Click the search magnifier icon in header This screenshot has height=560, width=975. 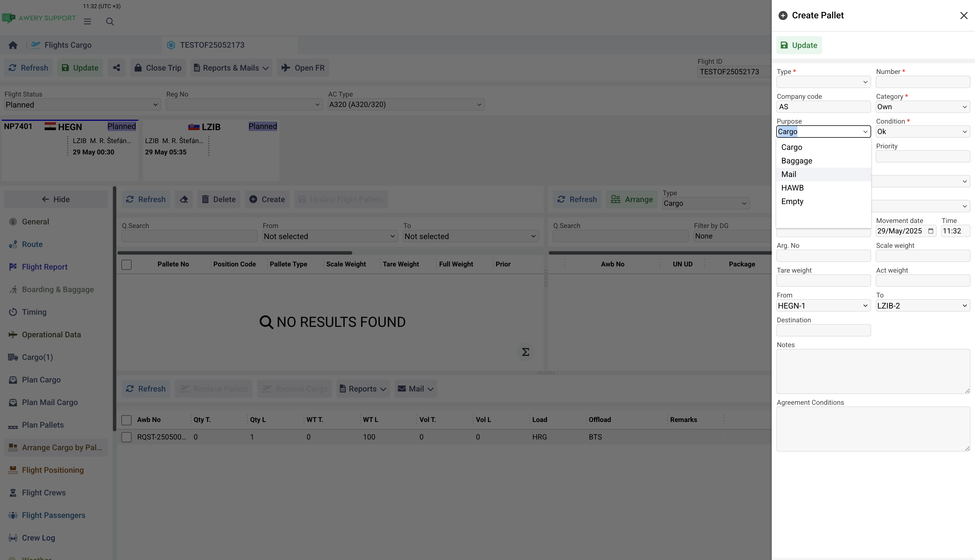point(110,21)
